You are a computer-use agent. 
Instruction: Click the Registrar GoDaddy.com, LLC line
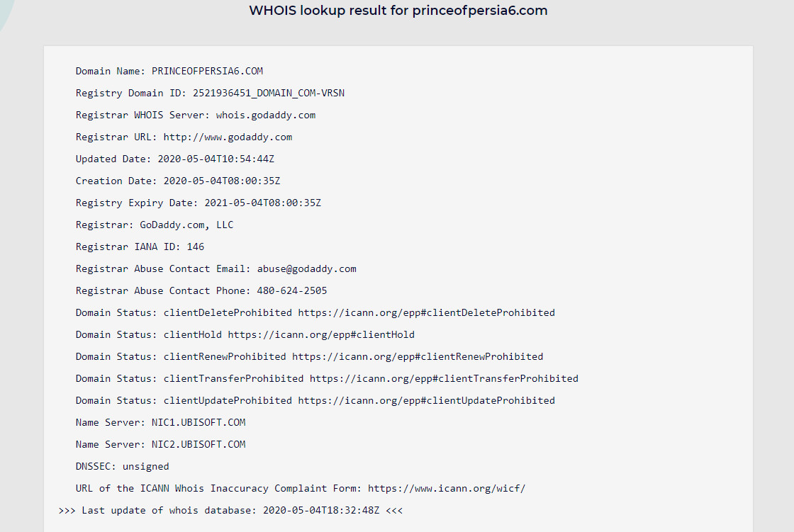(x=155, y=225)
